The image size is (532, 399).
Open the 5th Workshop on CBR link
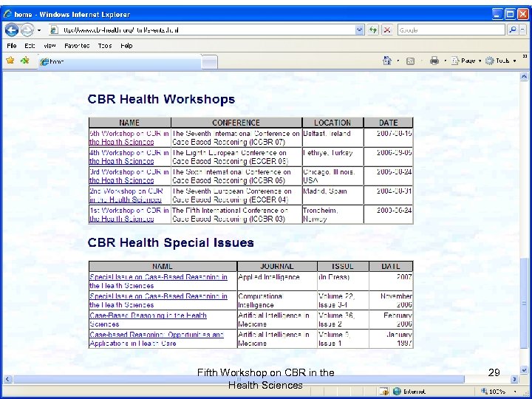129,137
